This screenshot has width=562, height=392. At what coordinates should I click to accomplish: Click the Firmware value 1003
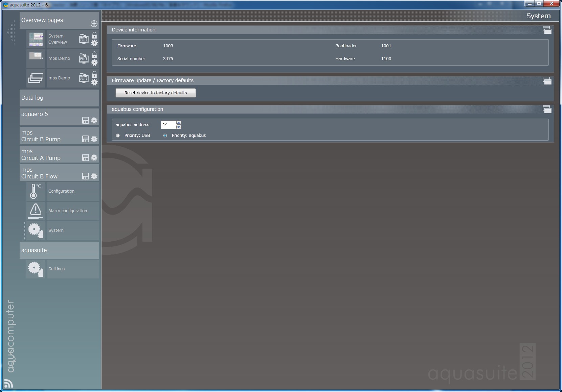168,46
